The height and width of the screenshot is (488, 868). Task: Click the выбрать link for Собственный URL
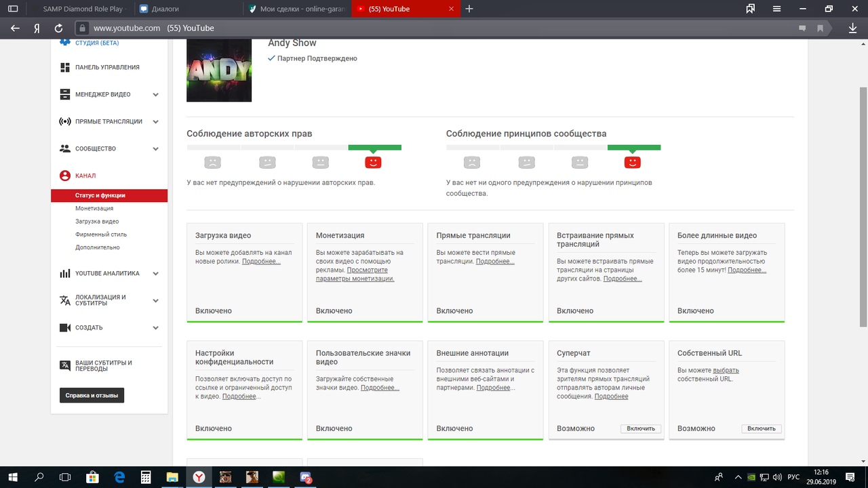[726, 371]
